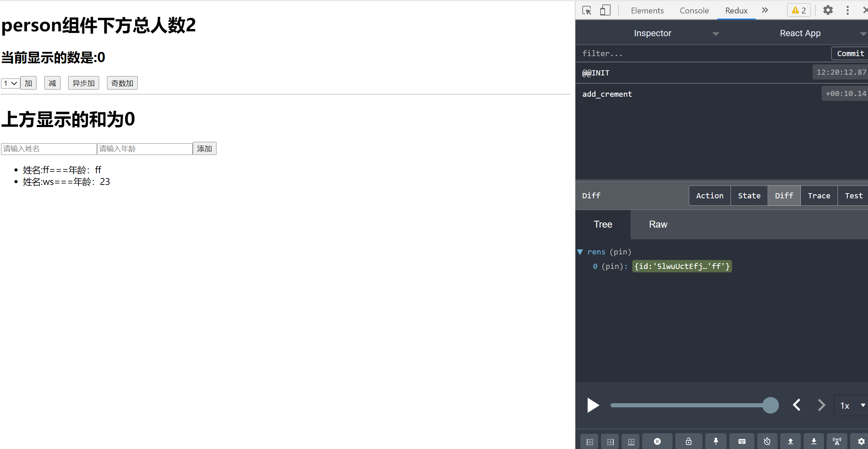868x449 pixels.
Task: Open the number select dropdown showing 1
Action: pos(10,83)
